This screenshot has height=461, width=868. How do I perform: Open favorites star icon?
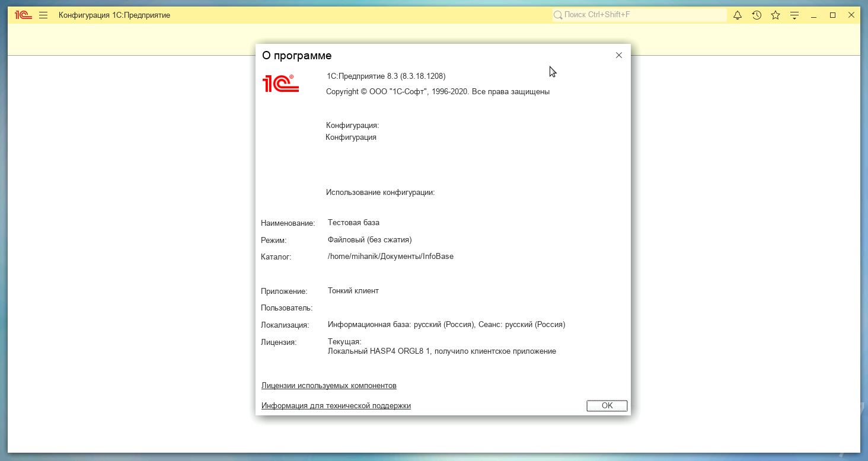pos(776,15)
